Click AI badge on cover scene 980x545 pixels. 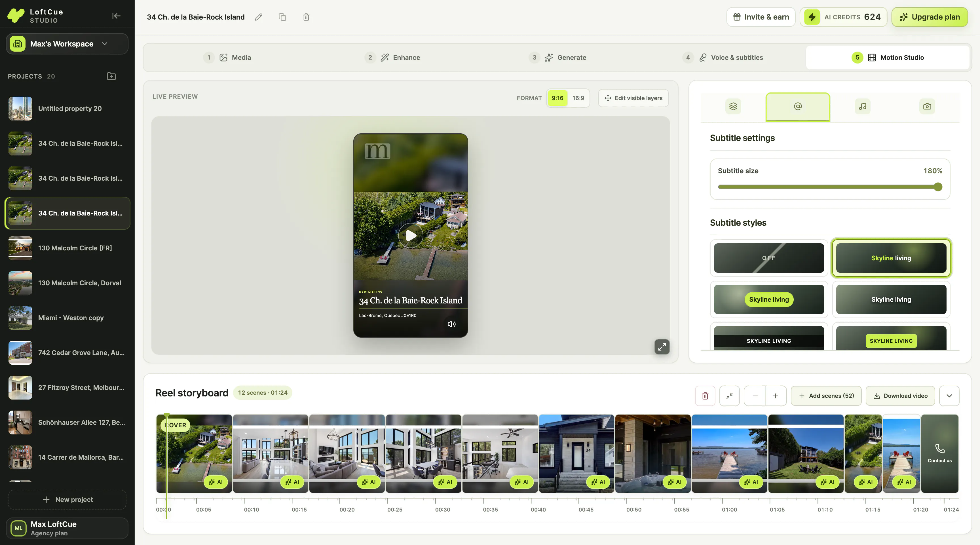216,482
